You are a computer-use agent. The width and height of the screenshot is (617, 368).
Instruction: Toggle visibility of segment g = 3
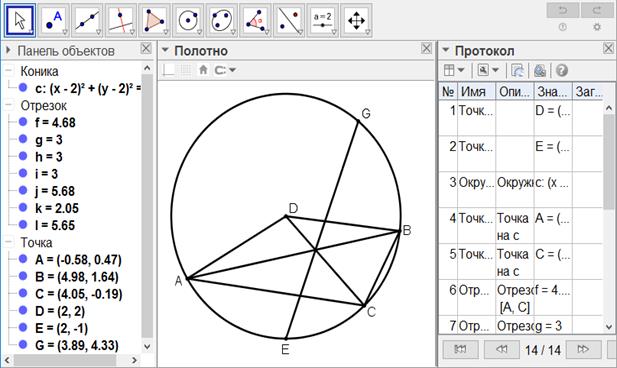23,139
